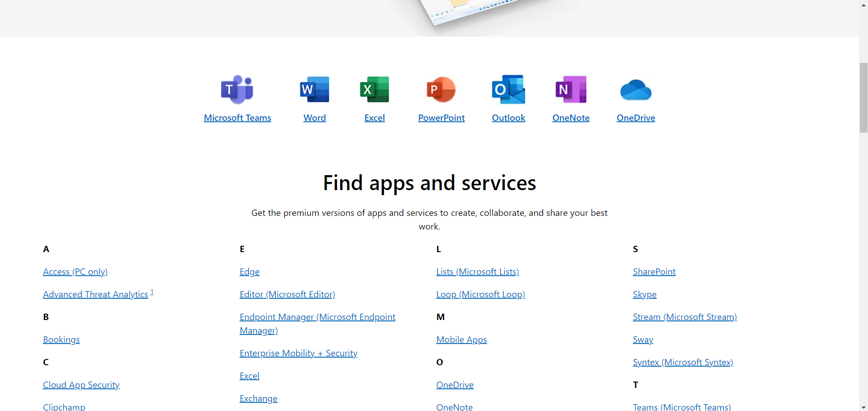Open Endpoint Manager (Microsoft Endpoint Manager) link
868x411 pixels.
pyautogui.click(x=318, y=324)
